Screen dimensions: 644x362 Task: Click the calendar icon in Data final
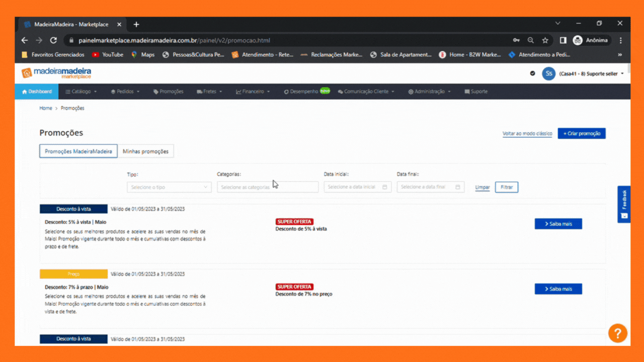(458, 187)
